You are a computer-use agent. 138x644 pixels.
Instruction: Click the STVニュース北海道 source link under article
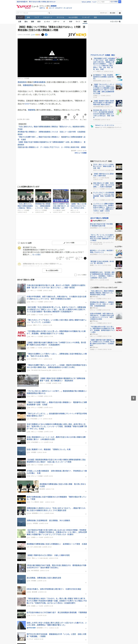pyautogui.click(x=80, y=153)
